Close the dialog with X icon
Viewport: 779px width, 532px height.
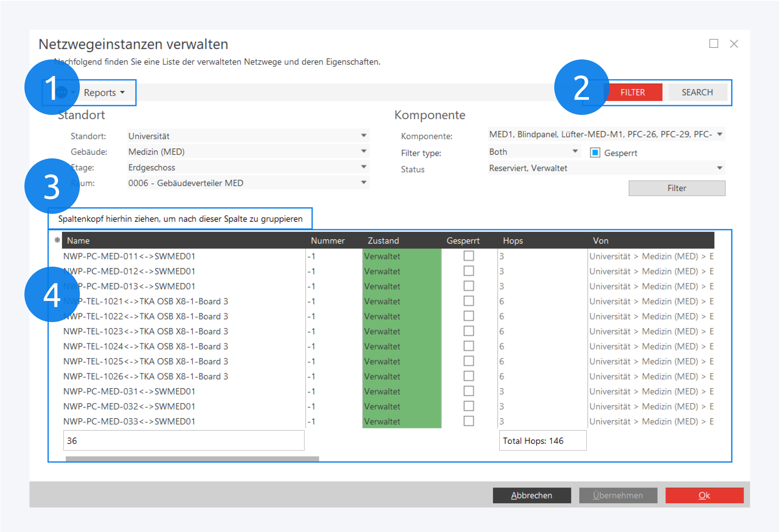point(734,44)
